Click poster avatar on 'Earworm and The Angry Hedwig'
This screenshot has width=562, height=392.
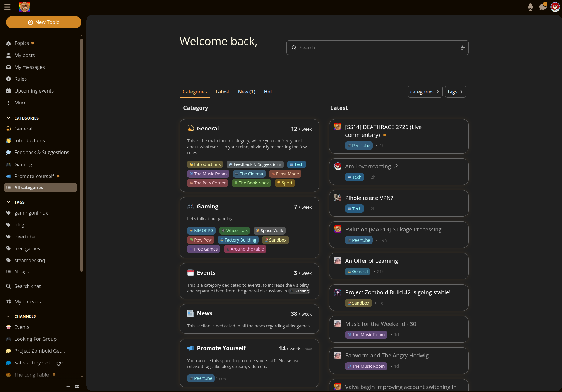338,355
